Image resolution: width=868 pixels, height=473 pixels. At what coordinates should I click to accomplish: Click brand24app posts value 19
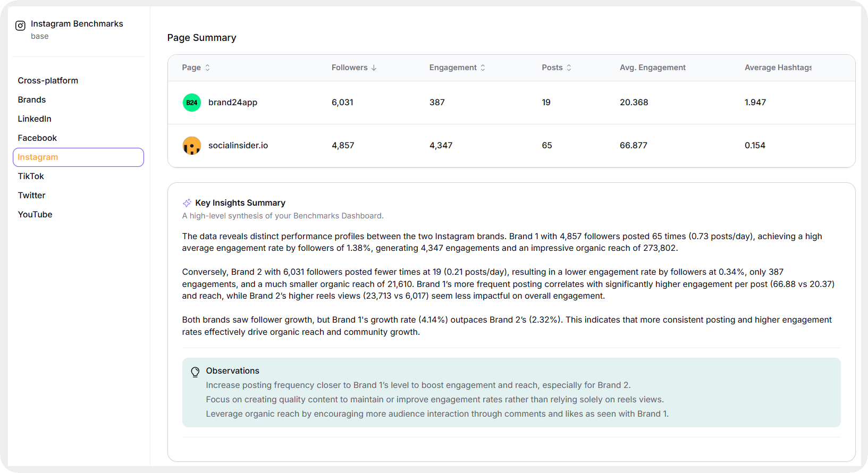(546, 103)
